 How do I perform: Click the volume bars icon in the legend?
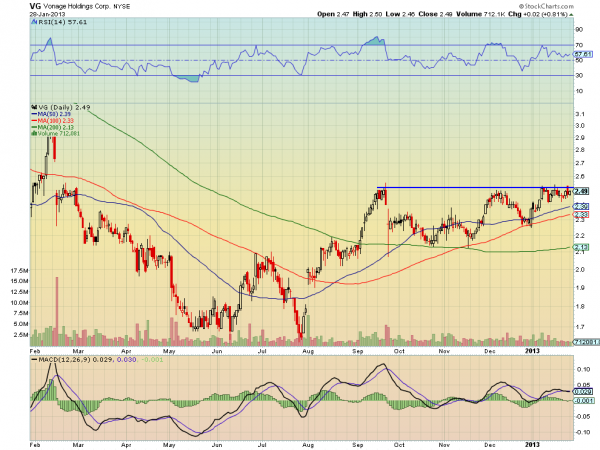coord(34,134)
